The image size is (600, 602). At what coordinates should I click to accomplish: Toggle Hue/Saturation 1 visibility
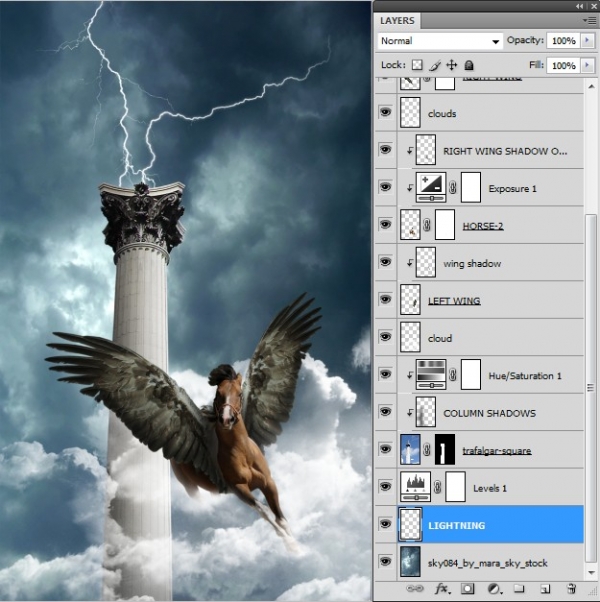[385, 374]
